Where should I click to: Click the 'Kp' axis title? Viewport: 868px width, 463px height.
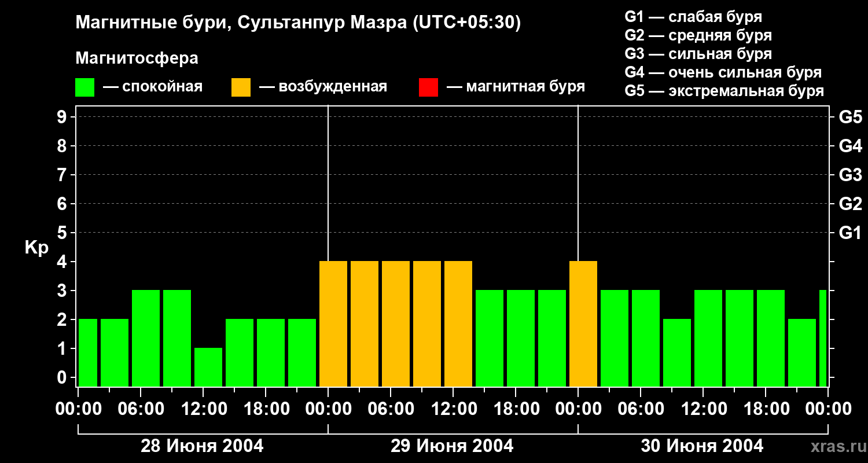(36, 247)
